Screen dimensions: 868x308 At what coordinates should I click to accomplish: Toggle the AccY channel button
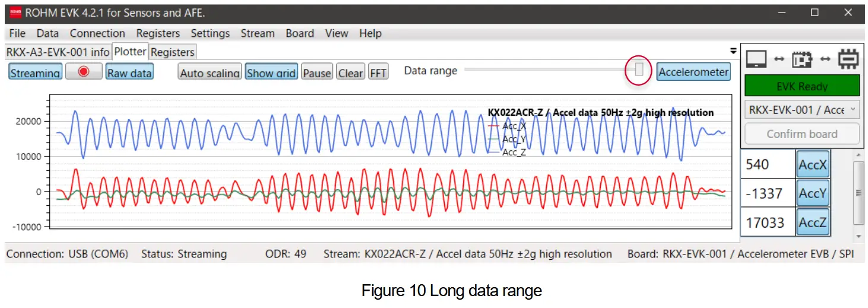pyautogui.click(x=812, y=193)
